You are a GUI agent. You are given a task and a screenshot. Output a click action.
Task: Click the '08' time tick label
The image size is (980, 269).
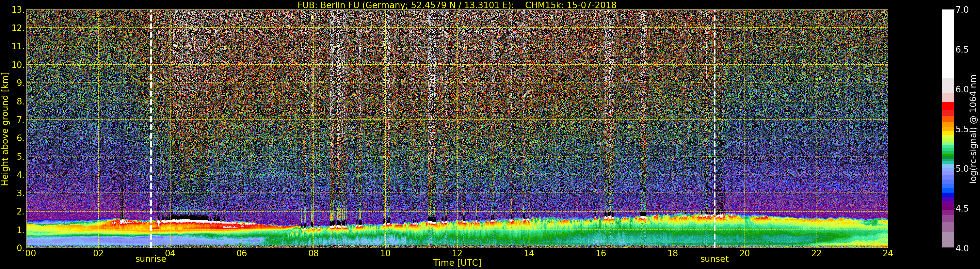313,253
